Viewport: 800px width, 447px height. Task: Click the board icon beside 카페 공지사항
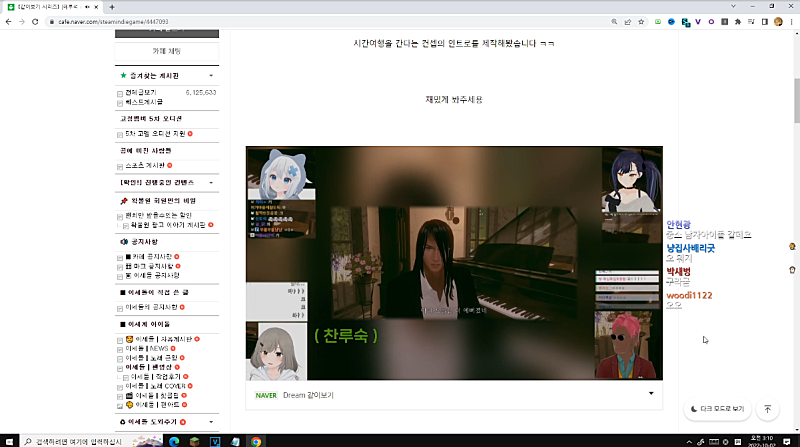[120, 257]
